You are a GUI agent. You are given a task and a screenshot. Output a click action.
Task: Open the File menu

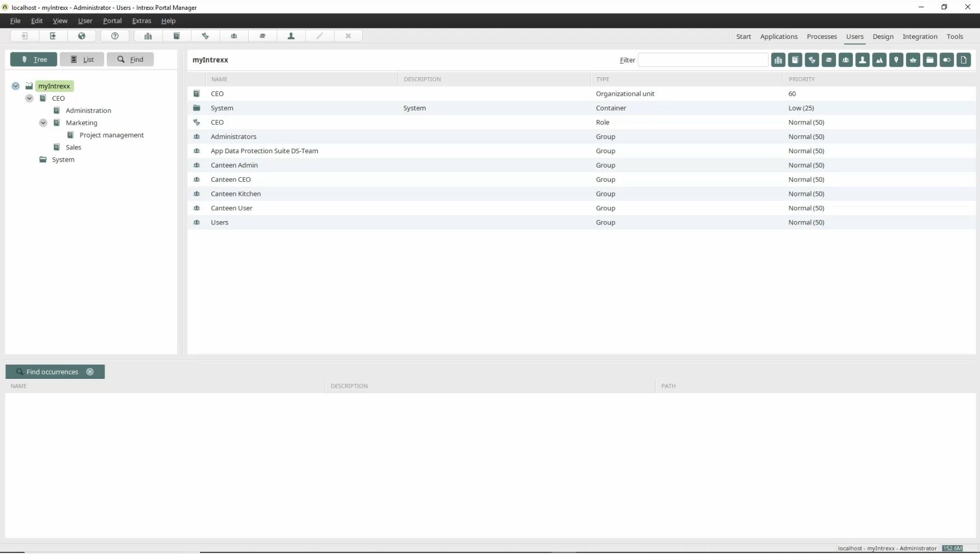coord(15,21)
